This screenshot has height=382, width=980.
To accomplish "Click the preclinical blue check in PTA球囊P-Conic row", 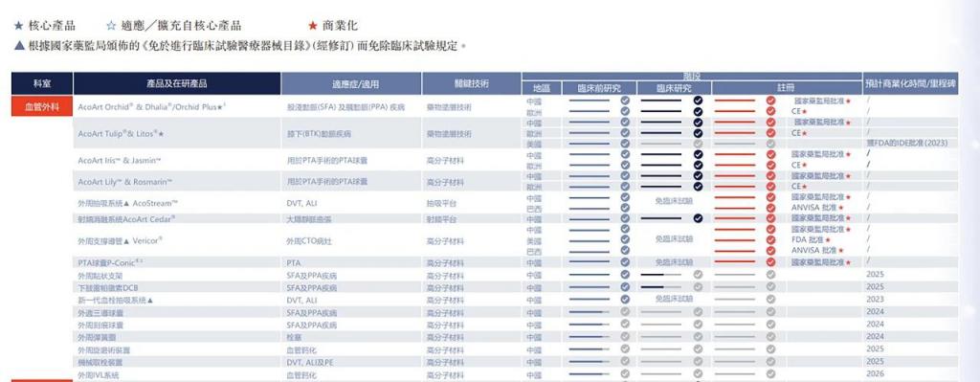I will 625,262.
